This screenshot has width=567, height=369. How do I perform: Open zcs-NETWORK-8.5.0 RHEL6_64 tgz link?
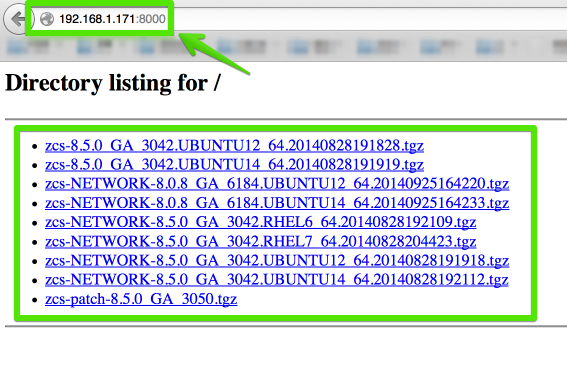(260, 222)
